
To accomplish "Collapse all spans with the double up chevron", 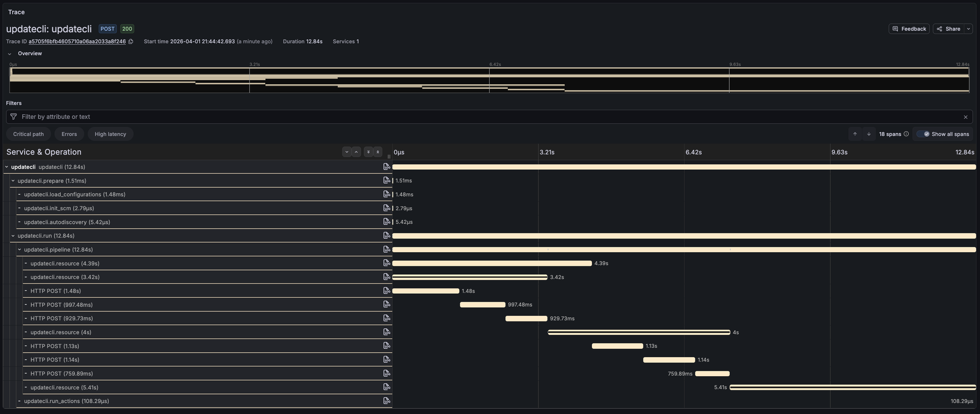I will click(378, 152).
